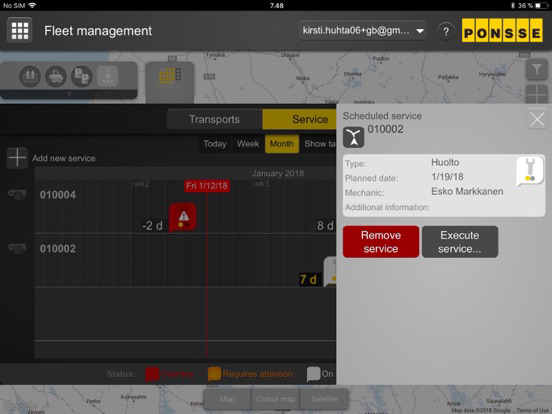Click the Requires attention legend icon
This screenshot has height=414, width=552.
[x=214, y=374]
